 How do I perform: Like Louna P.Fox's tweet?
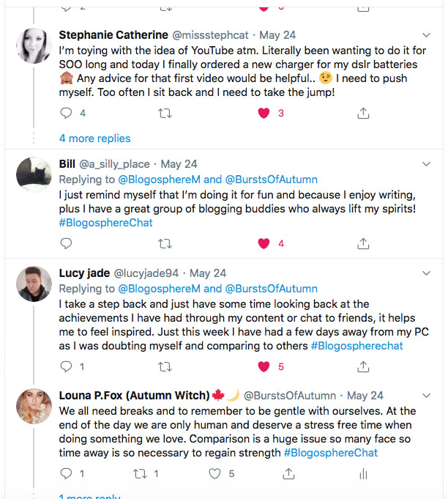215,474
